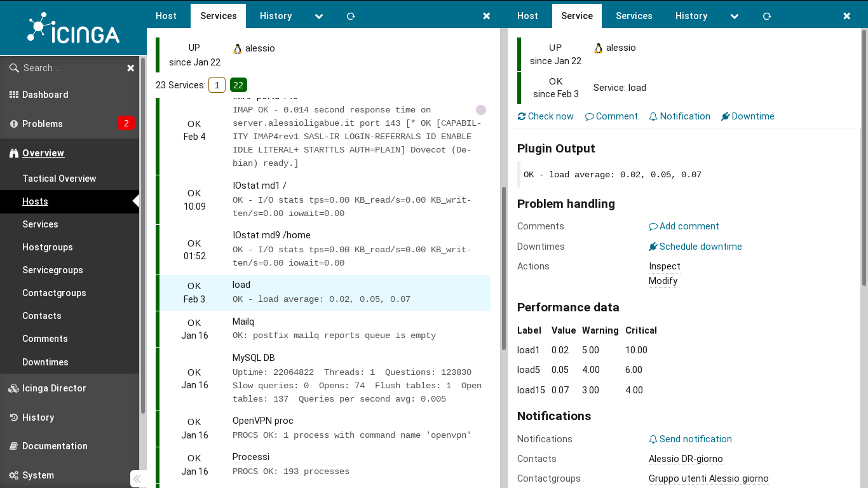Image resolution: width=868 pixels, height=488 pixels.
Task: Refresh the right Service pane
Action: [767, 16]
